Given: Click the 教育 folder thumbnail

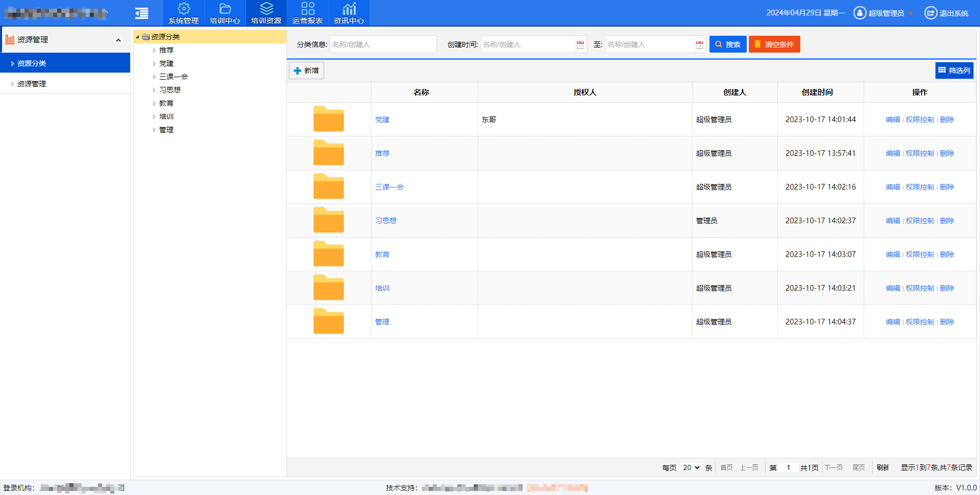Looking at the screenshot, I should click(329, 254).
